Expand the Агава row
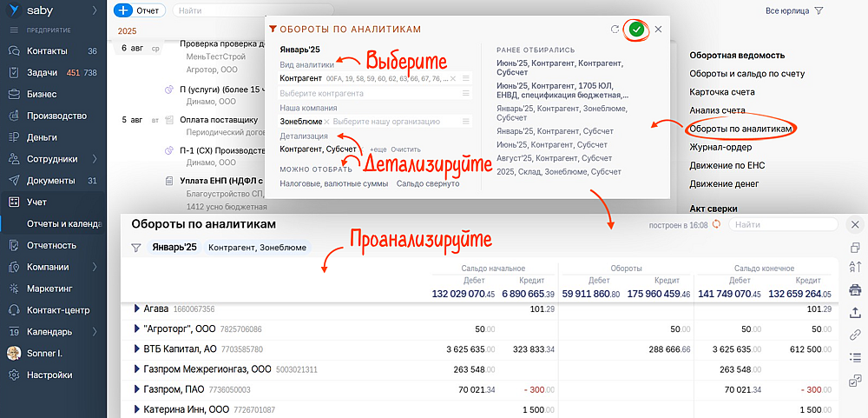The image size is (868, 418). click(x=136, y=309)
